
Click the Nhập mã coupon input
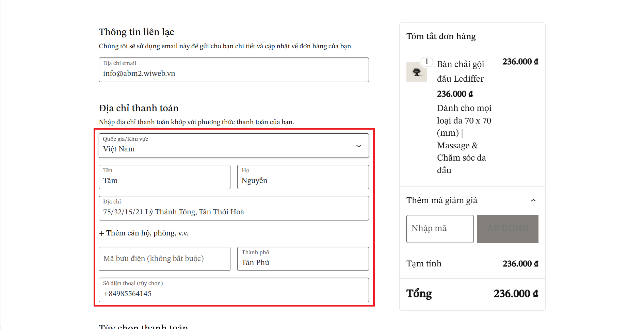(x=440, y=229)
